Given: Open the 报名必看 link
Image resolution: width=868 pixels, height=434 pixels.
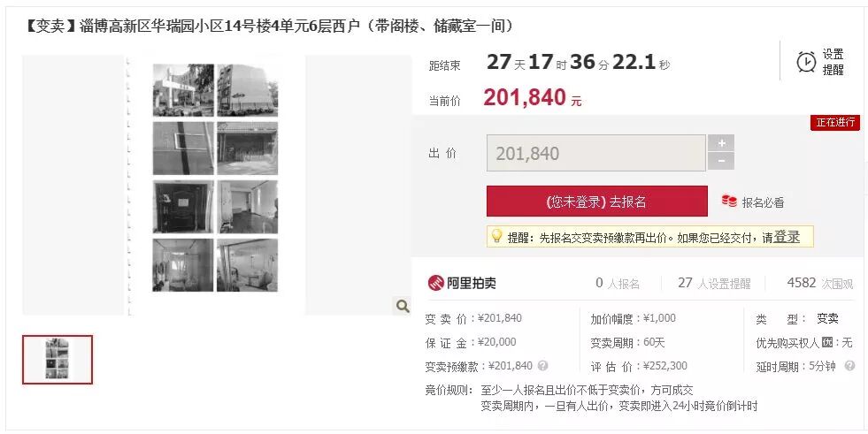Looking at the screenshot, I should [x=763, y=202].
